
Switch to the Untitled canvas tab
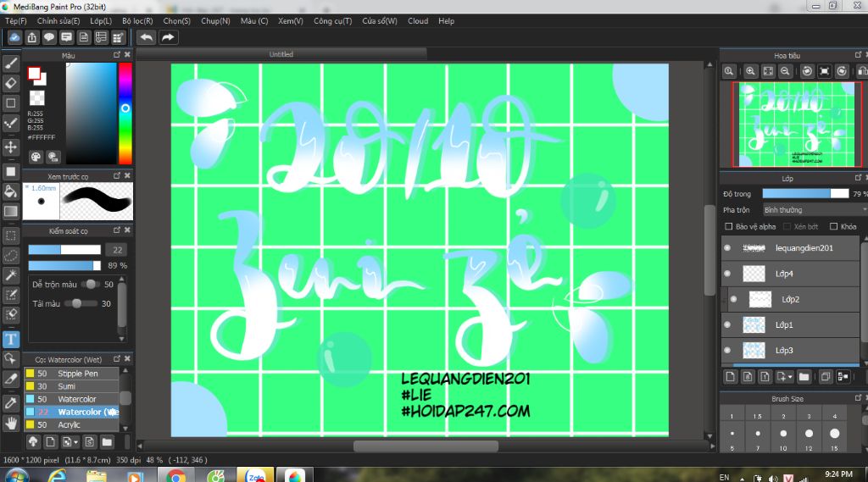pos(281,54)
